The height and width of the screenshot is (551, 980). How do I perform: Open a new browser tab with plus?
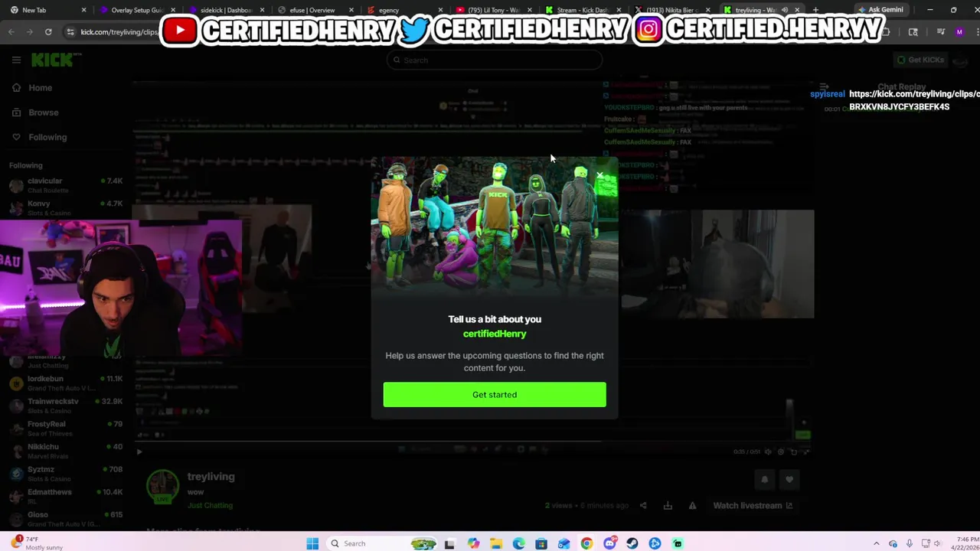[x=815, y=10]
